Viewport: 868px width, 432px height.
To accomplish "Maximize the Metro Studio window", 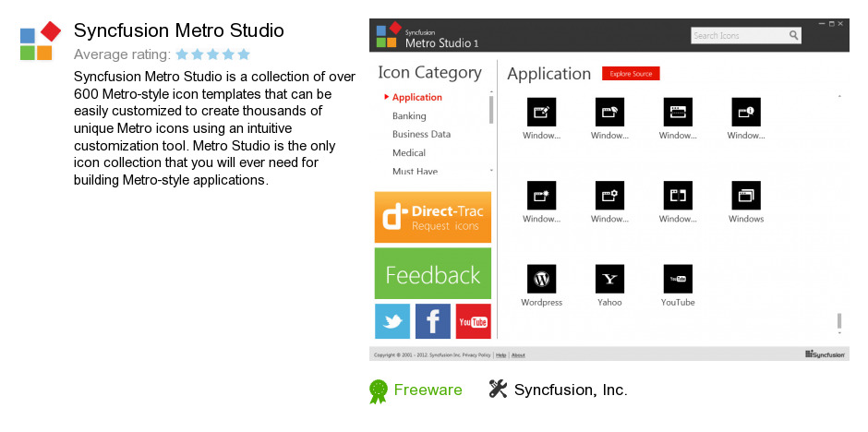I will click(831, 24).
